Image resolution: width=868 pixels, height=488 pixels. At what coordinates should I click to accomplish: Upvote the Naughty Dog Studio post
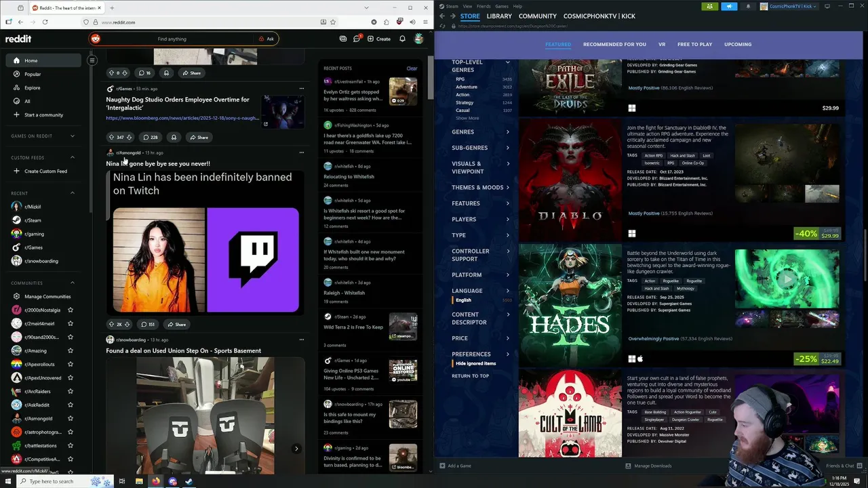click(112, 138)
